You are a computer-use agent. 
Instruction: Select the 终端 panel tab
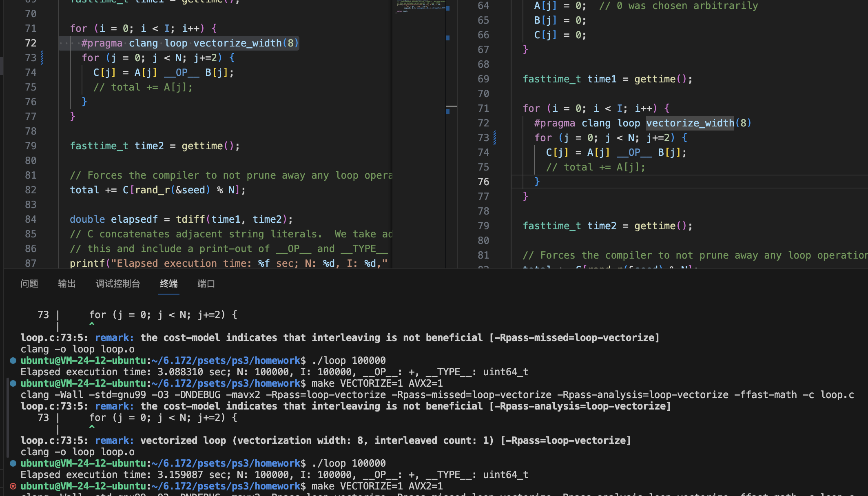(x=169, y=283)
